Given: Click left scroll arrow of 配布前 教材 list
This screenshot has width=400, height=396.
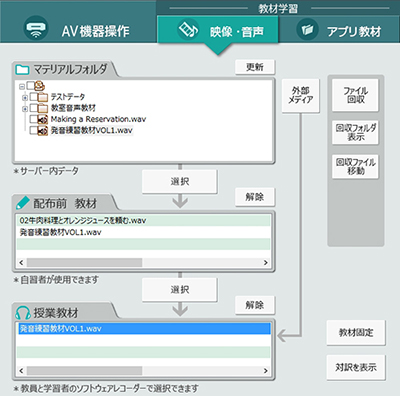Looking at the screenshot, I should click(21, 263).
